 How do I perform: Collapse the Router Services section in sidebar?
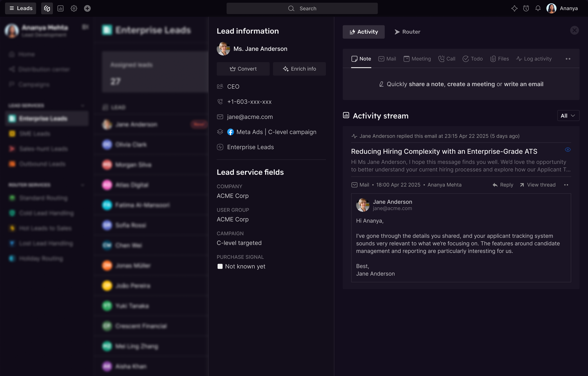point(83,185)
